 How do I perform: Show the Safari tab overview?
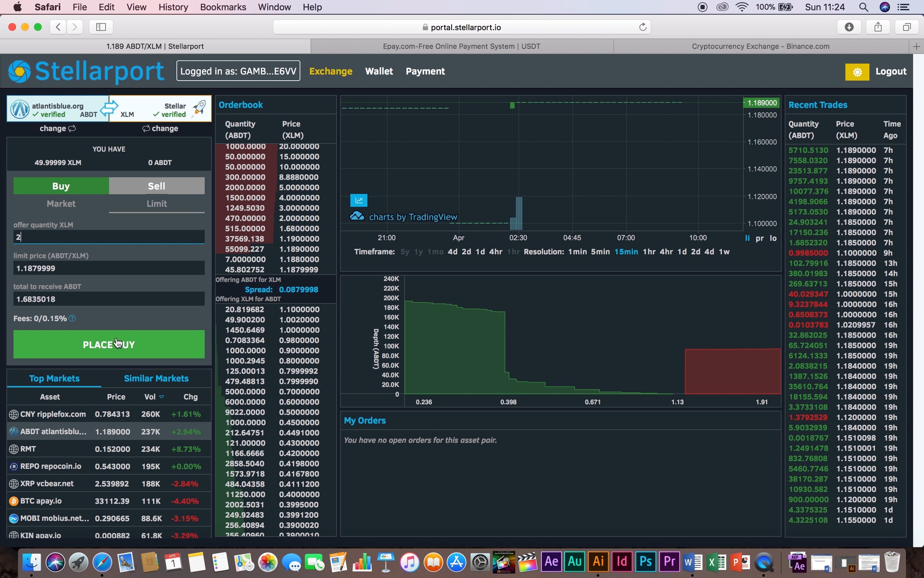(x=907, y=27)
